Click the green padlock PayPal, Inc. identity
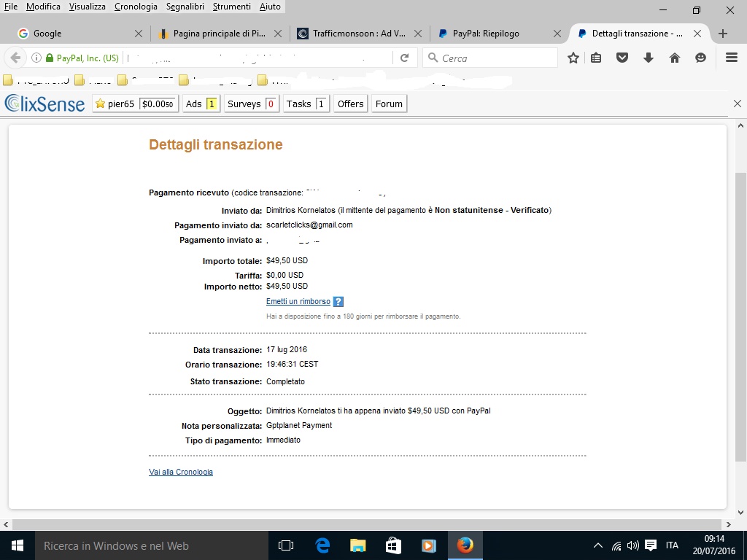The width and height of the screenshot is (747, 560). coord(82,58)
